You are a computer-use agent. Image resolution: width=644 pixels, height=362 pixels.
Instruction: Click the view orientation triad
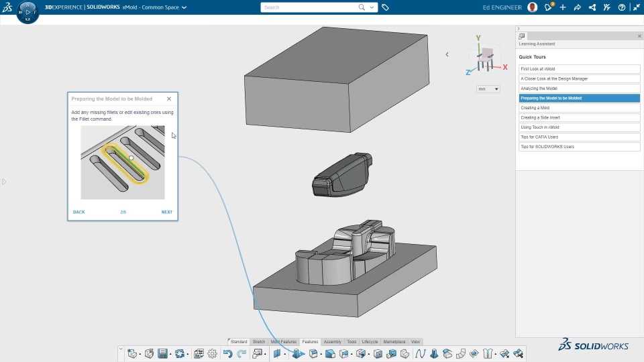tap(486, 56)
